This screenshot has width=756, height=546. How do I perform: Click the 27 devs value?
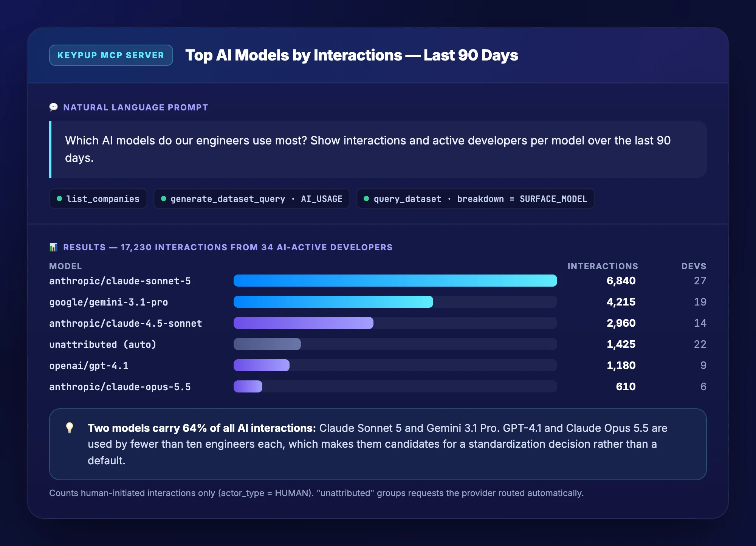(x=700, y=281)
